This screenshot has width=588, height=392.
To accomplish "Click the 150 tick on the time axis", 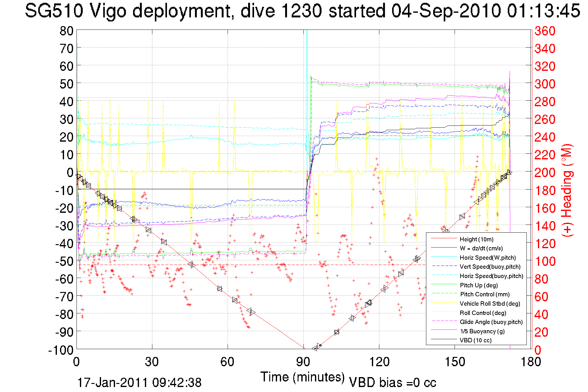I will (455, 362).
